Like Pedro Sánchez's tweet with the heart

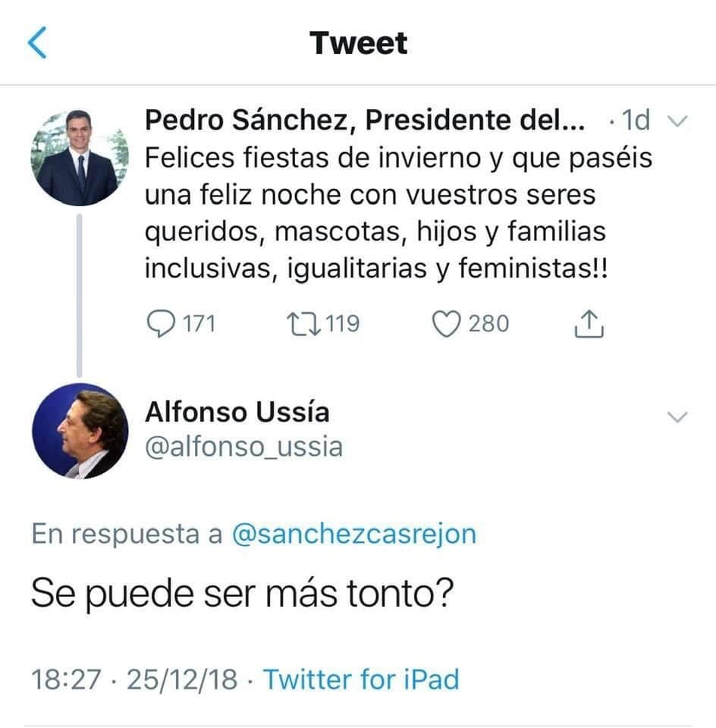(447, 324)
